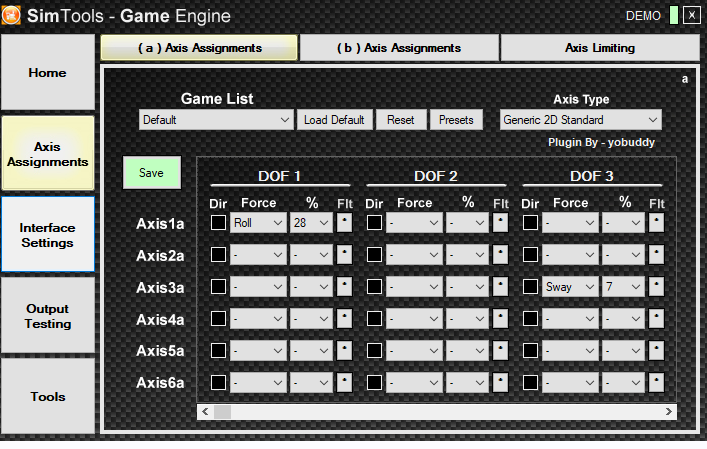This screenshot has width=707, height=449.
Task: Click the Plugin By - yobuddy text
Action: click(x=601, y=142)
